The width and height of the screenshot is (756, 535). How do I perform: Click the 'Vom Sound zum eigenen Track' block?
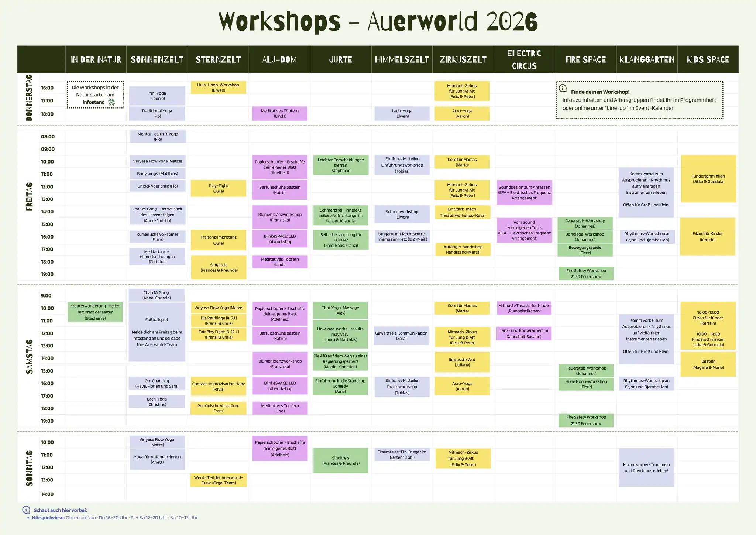tap(525, 230)
